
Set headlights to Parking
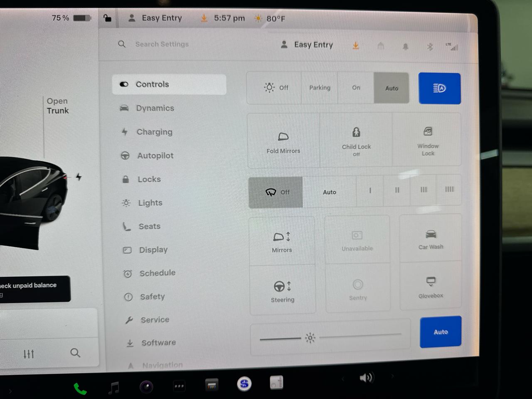click(320, 88)
